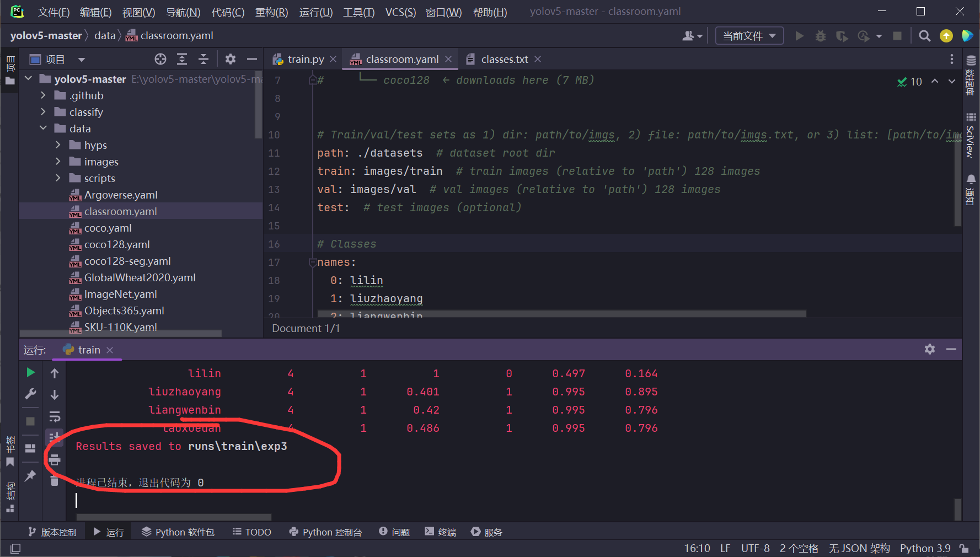980x557 pixels.
Task: Click Run with Coverage icon
Action: pos(842,36)
